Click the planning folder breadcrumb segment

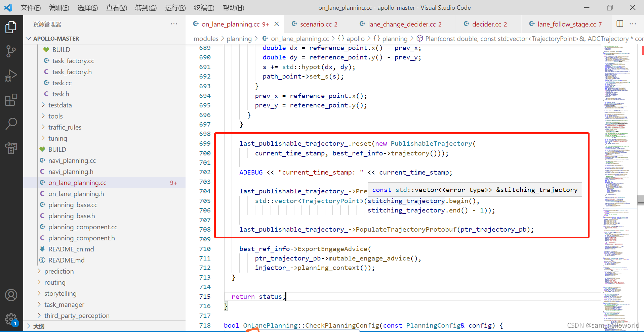point(239,39)
